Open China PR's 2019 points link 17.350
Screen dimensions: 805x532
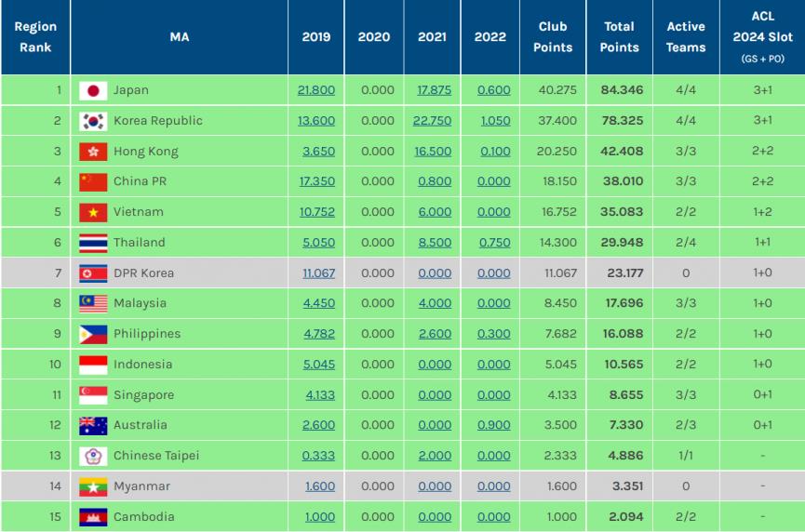pyautogui.click(x=316, y=182)
